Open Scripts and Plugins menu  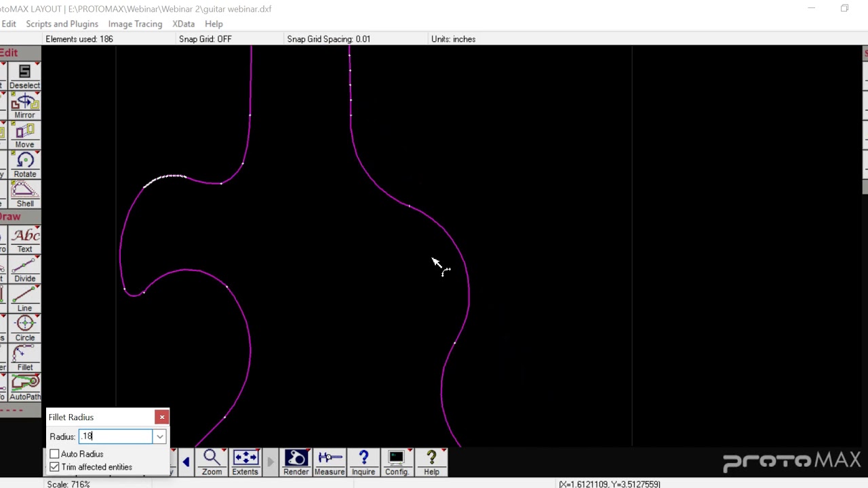[62, 24]
